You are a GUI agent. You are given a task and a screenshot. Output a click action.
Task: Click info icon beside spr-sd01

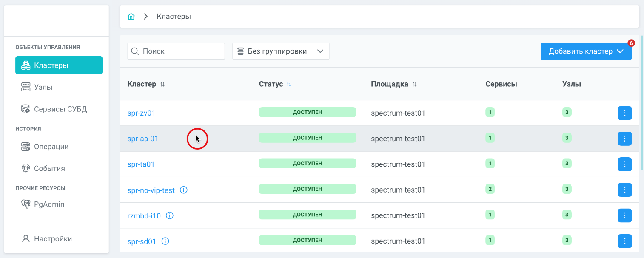[x=165, y=241]
